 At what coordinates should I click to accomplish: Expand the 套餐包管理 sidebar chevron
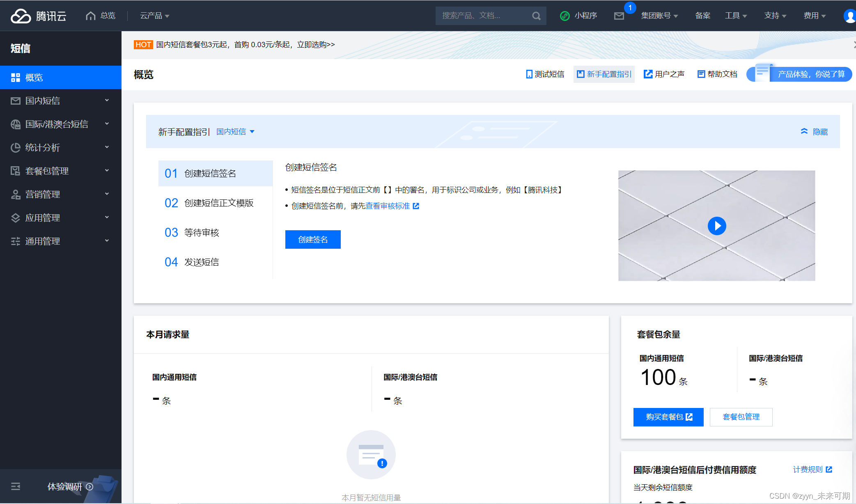107,170
